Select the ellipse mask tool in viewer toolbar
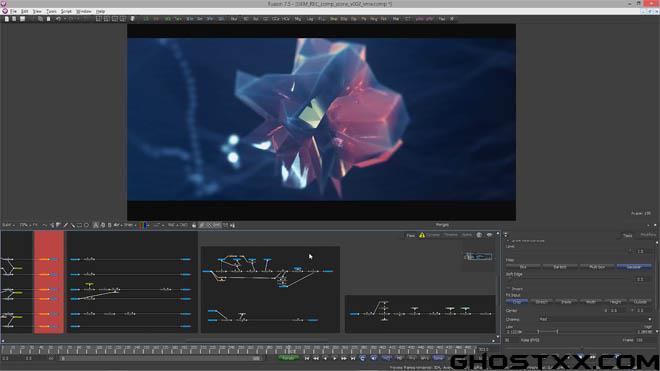The height and width of the screenshot is (371, 660). coord(86,225)
